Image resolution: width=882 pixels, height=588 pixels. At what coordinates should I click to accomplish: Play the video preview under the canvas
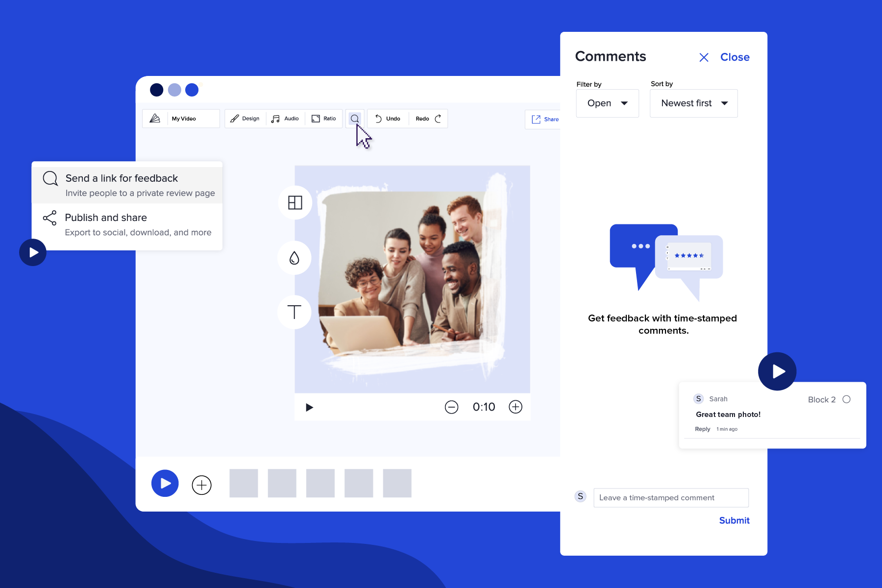pyautogui.click(x=309, y=407)
